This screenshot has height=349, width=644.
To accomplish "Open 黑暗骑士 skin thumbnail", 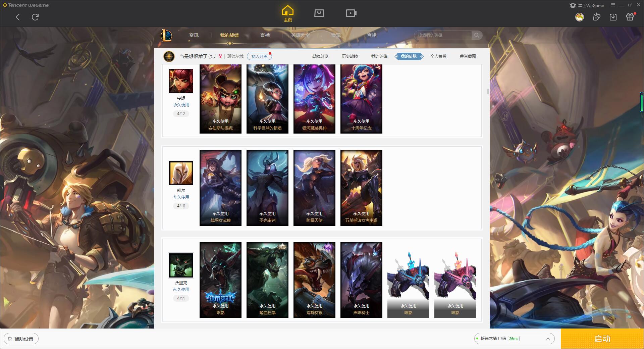I will click(361, 280).
